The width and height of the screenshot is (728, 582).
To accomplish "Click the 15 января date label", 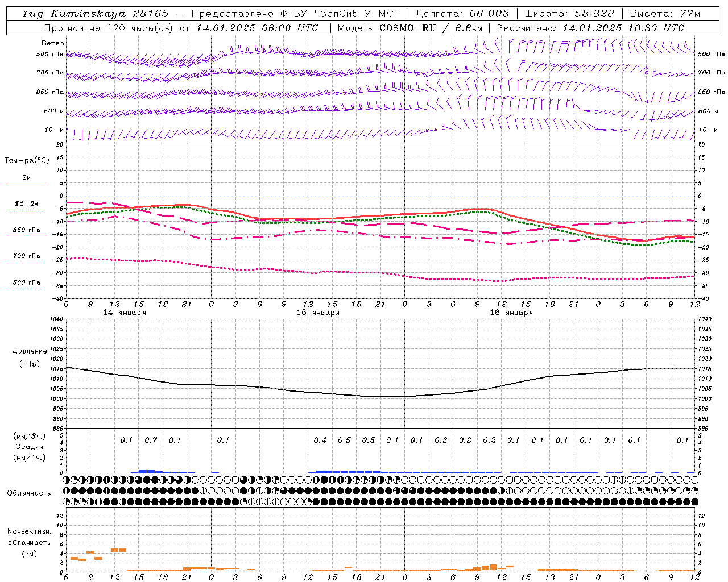I will 318,313.
